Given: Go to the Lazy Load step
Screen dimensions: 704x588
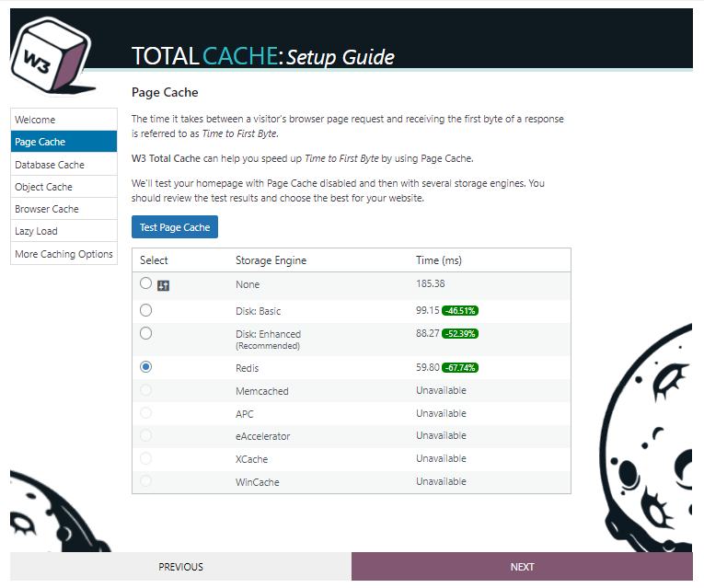Looking at the screenshot, I should pos(63,231).
